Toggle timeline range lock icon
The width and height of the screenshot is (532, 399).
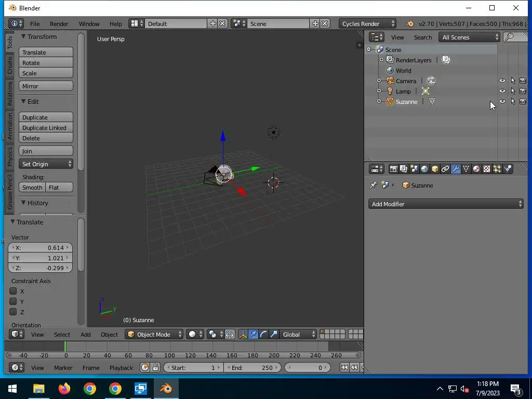click(155, 367)
